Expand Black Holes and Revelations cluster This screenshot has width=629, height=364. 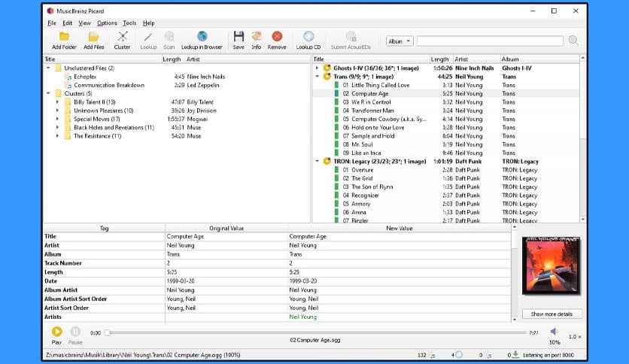pos(57,128)
